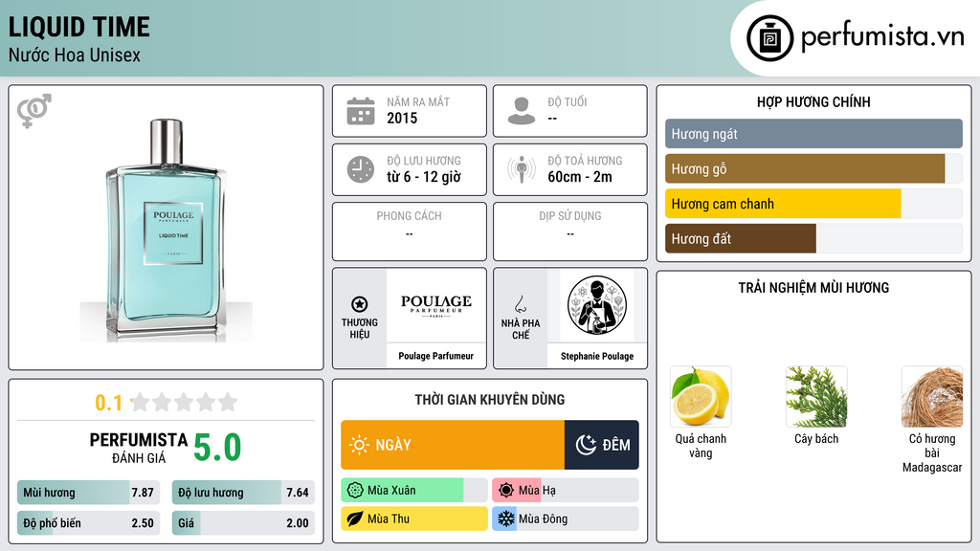
Task: Click the Nước Hoa Unisex subtitle
Action: [75, 55]
